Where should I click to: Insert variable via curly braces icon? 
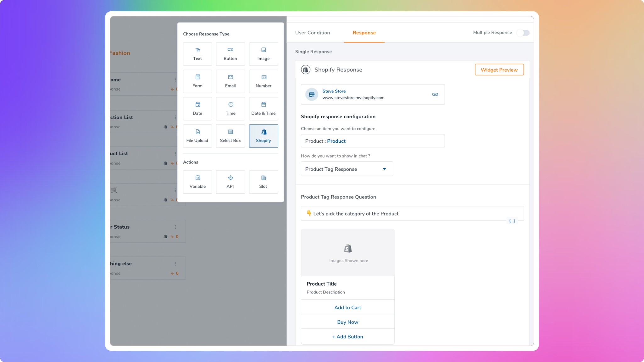coord(512,221)
